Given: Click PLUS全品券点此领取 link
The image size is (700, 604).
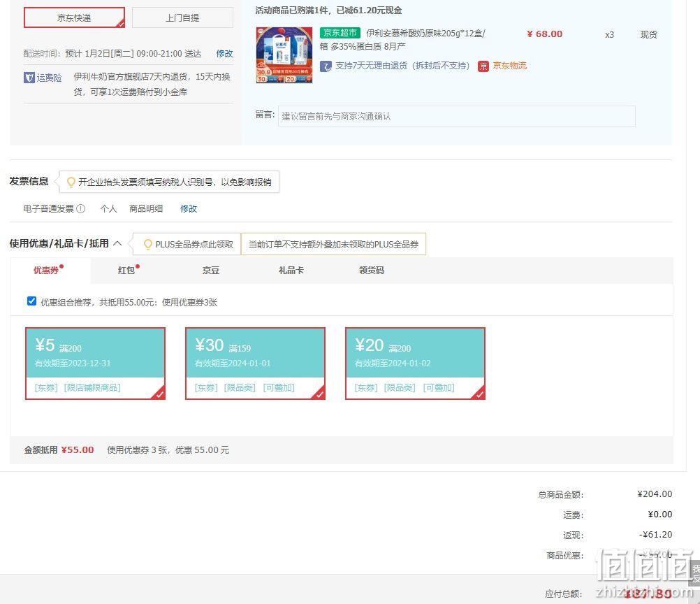Looking at the screenshot, I should click(x=194, y=245).
